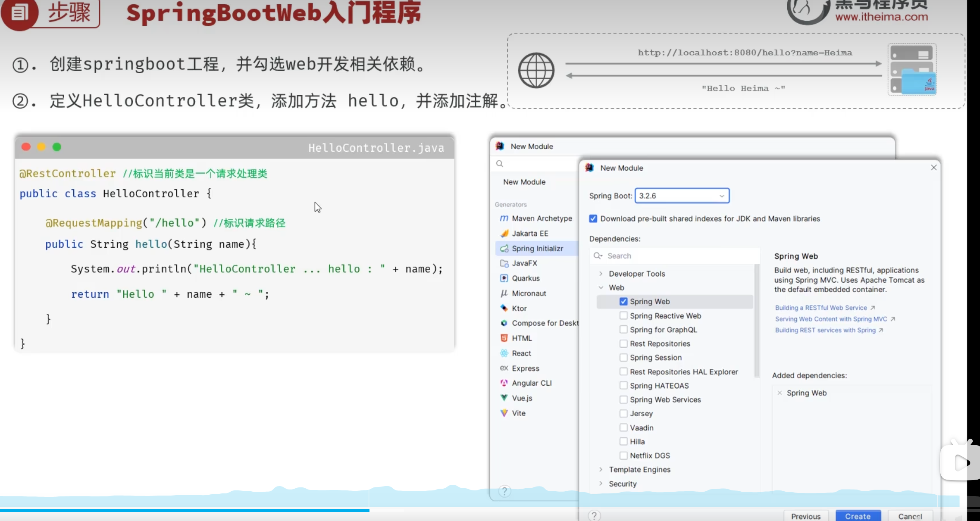The height and width of the screenshot is (521, 980).
Task: Enable the Spring Reactive Web checkbox
Action: click(623, 315)
